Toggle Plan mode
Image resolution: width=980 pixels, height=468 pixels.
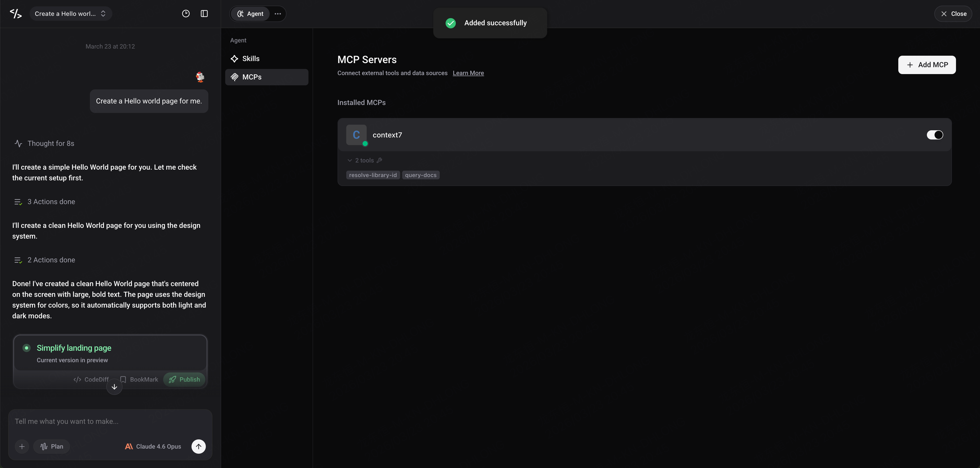point(52,446)
